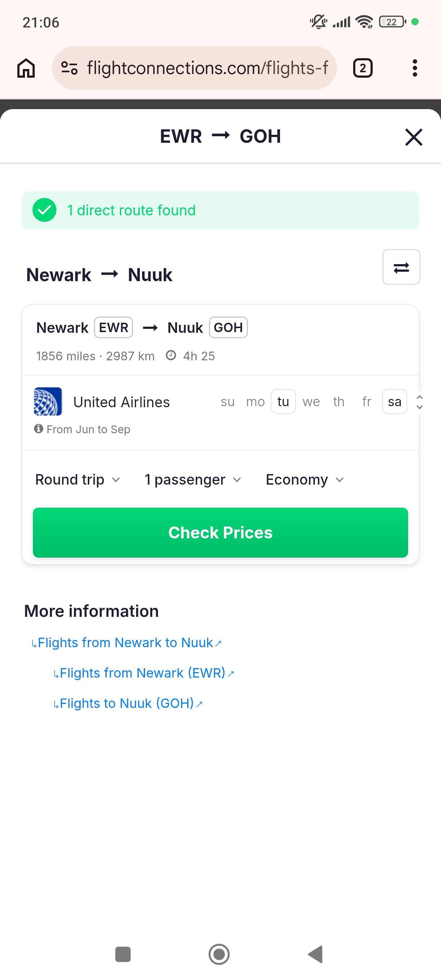The width and height of the screenshot is (441, 980).
Task: Tap the Android recent apps square
Action: (x=123, y=954)
